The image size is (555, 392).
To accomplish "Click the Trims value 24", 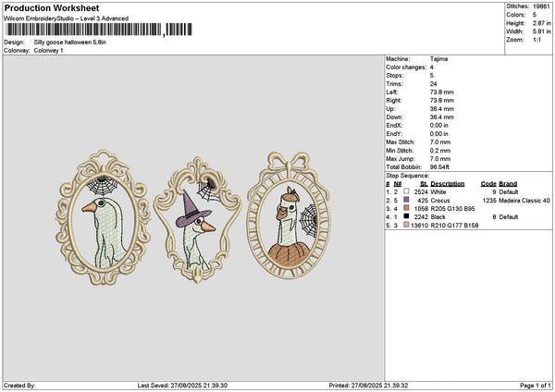I will pyautogui.click(x=434, y=84).
